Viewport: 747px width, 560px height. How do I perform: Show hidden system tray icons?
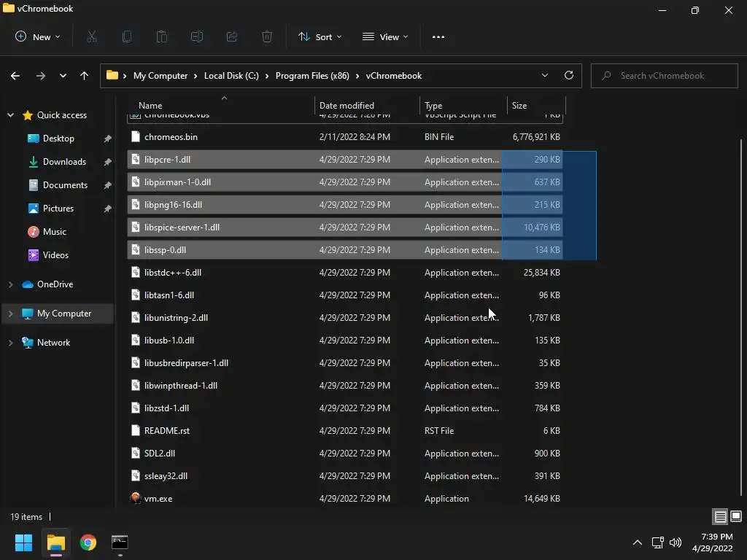638,542
